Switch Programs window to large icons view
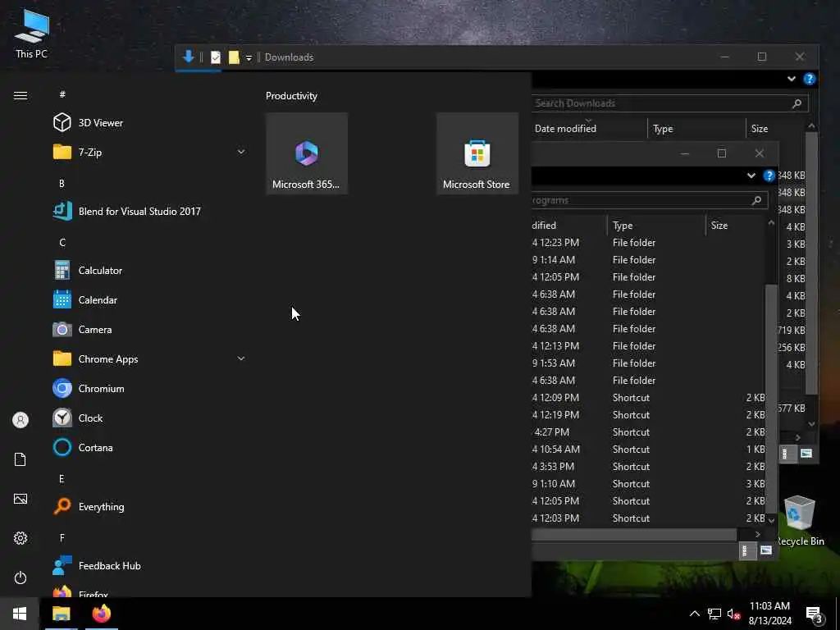The width and height of the screenshot is (840, 630). [x=766, y=550]
